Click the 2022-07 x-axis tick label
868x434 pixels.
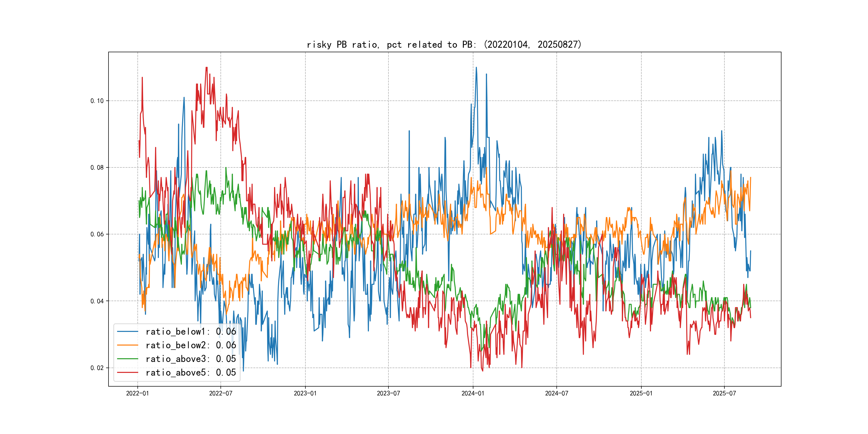click(x=221, y=393)
